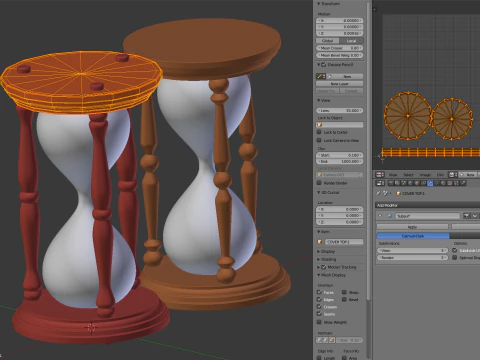480x360 pixels.
Task: Click the image browse icon in UV header
Action: (x=453, y=175)
